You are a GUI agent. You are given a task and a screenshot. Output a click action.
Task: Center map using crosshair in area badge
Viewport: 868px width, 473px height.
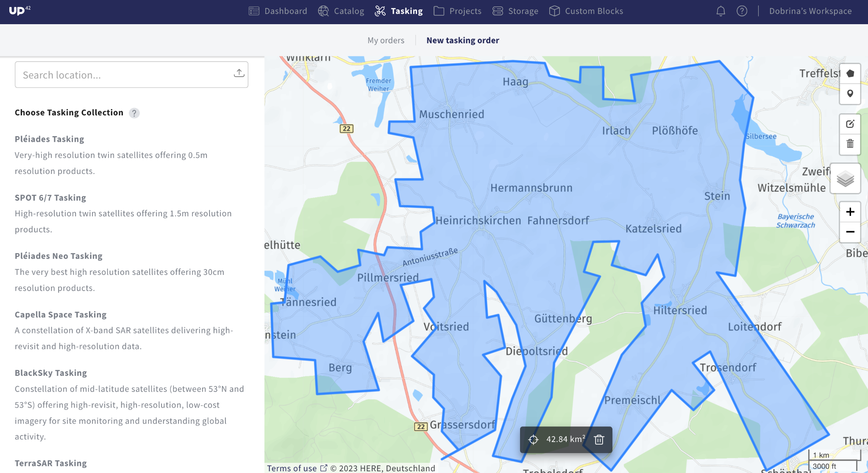(x=532, y=439)
